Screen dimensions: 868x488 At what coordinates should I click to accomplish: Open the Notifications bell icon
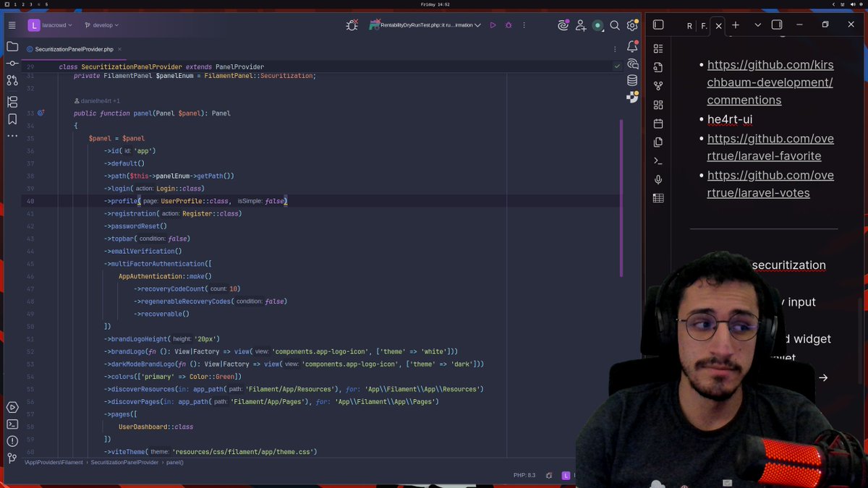pyautogui.click(x=632, y=48)
